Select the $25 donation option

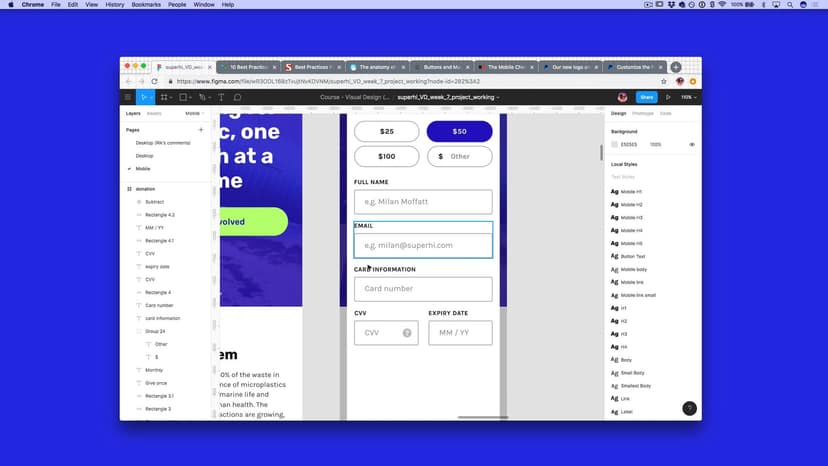(386, 131)
